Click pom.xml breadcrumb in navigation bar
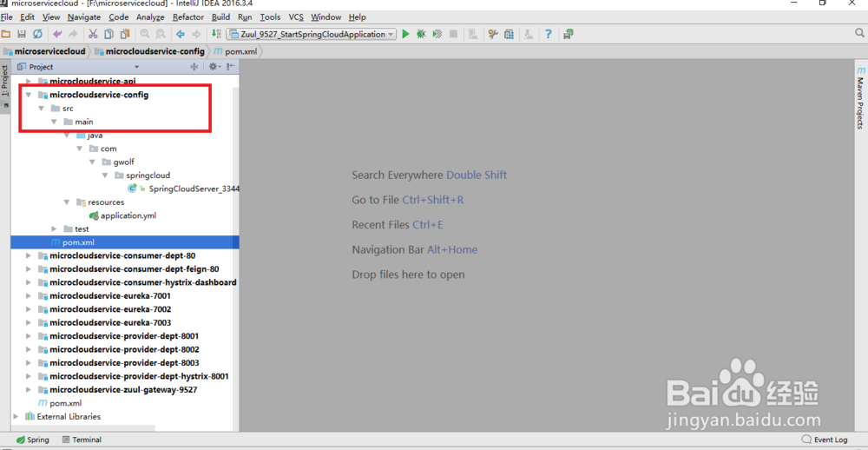This screenshot has width=868, height=450. pyautogui.click(x=235, y=51)
